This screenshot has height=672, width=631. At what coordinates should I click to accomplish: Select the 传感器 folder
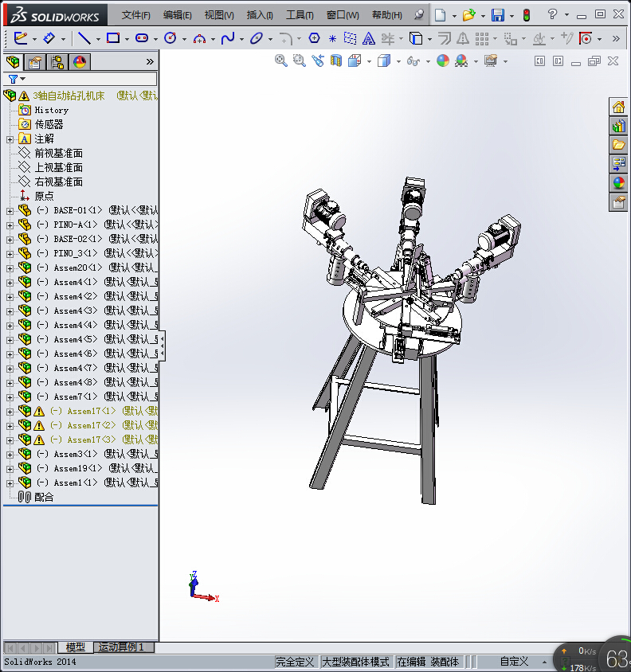click(49, 125)
